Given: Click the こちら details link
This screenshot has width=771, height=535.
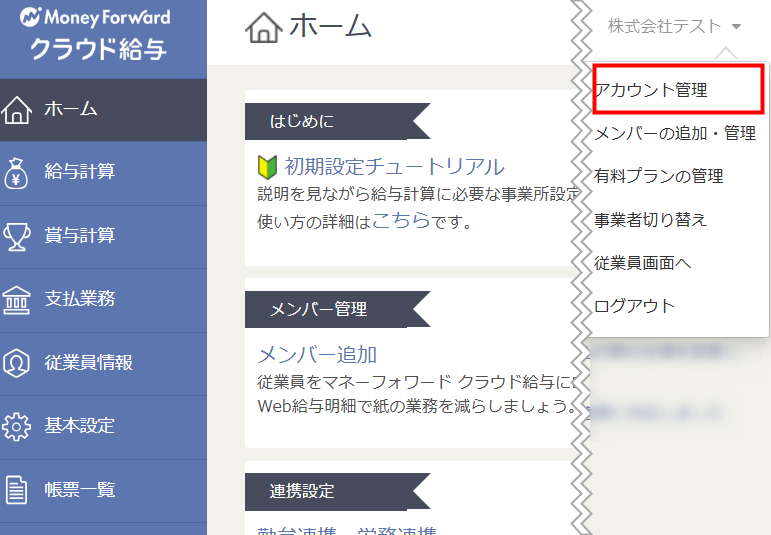Looking at the screenshot, I should 401,221.
